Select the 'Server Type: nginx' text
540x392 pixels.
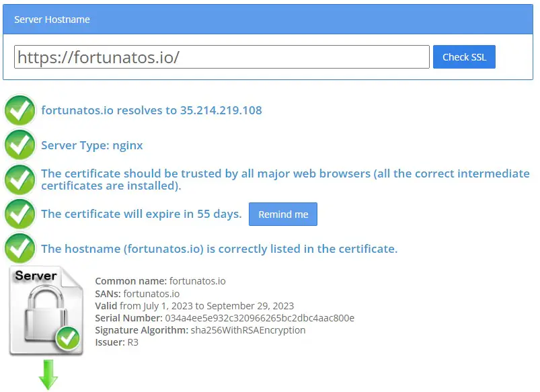(92, 145)
